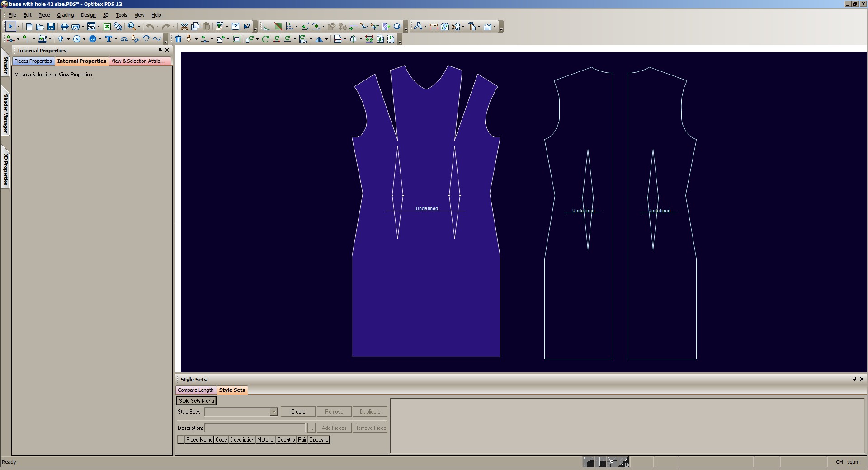The image size is (868, 470).
Task: Open the Grading menu
Action: [65, 15]
